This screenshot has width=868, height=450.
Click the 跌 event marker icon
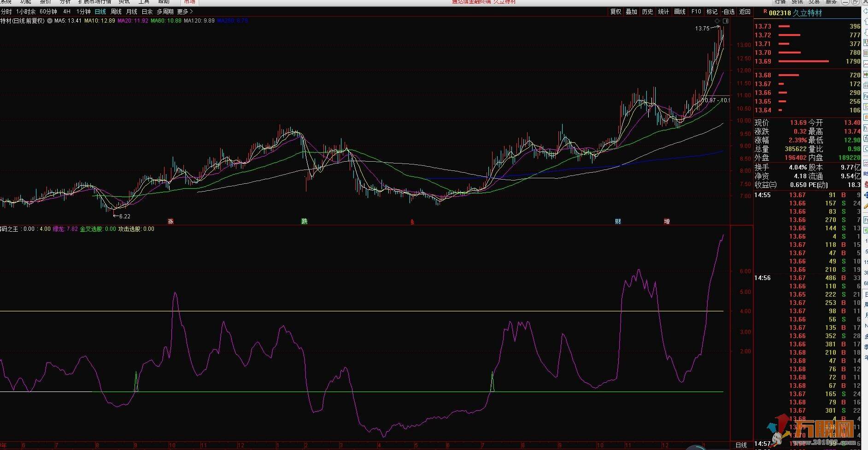coord(304,222)
